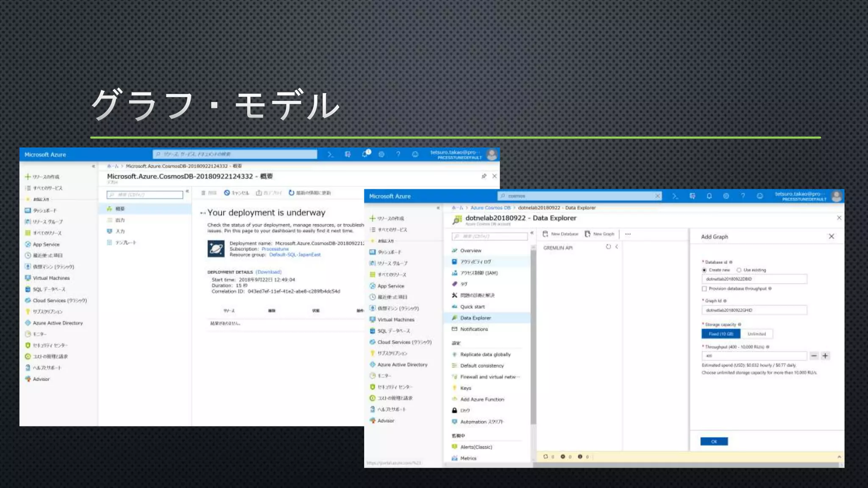Refresh the GREMLIN API tree

click(x=608, y=247)
